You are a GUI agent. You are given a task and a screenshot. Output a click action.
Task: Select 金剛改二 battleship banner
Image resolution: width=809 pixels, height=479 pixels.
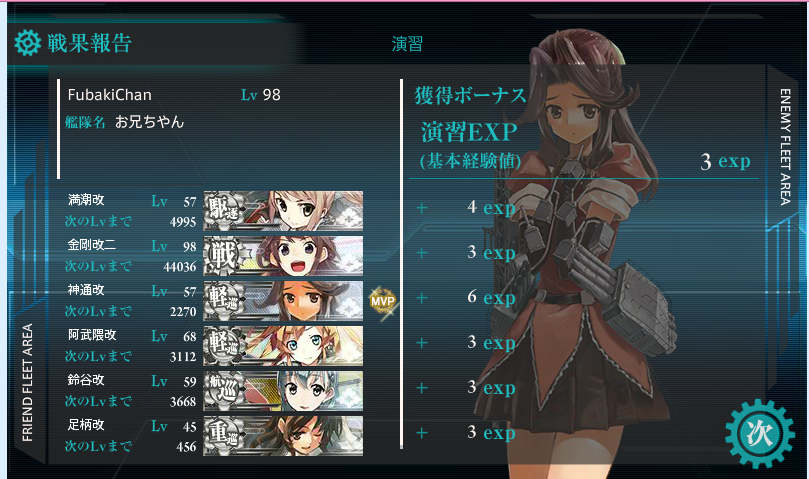pos(283,256)
